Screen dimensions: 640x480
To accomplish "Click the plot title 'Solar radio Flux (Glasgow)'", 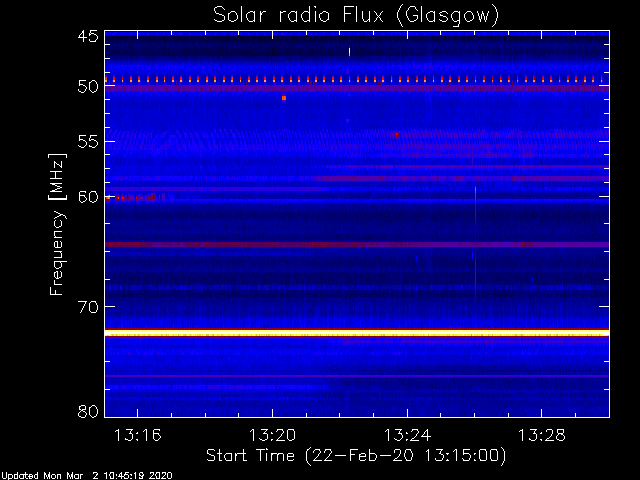I will click(356, 16).
